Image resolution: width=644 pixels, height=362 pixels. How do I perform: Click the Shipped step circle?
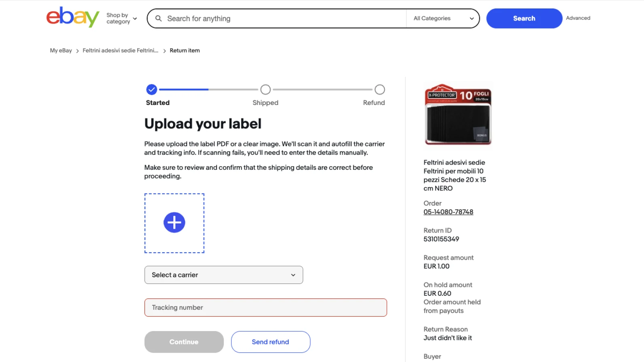point(265,89)
